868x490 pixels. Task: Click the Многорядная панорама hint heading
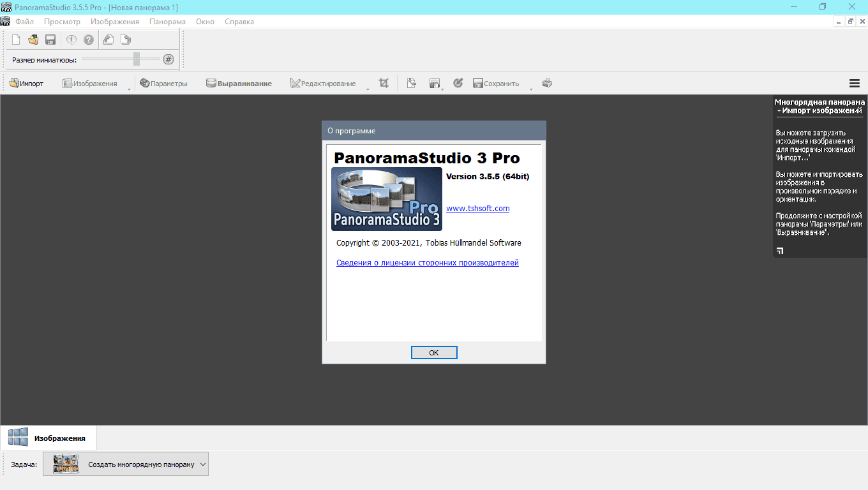click(x=819, y=106)
